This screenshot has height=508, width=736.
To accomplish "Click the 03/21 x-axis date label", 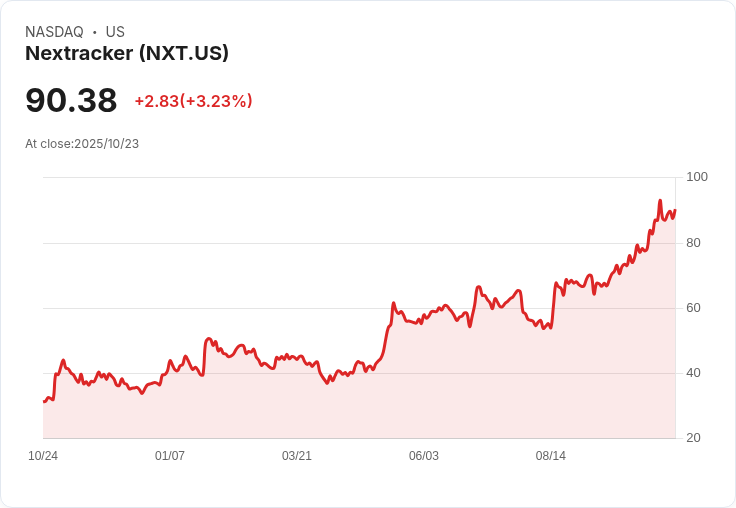I will click(297, 456).
